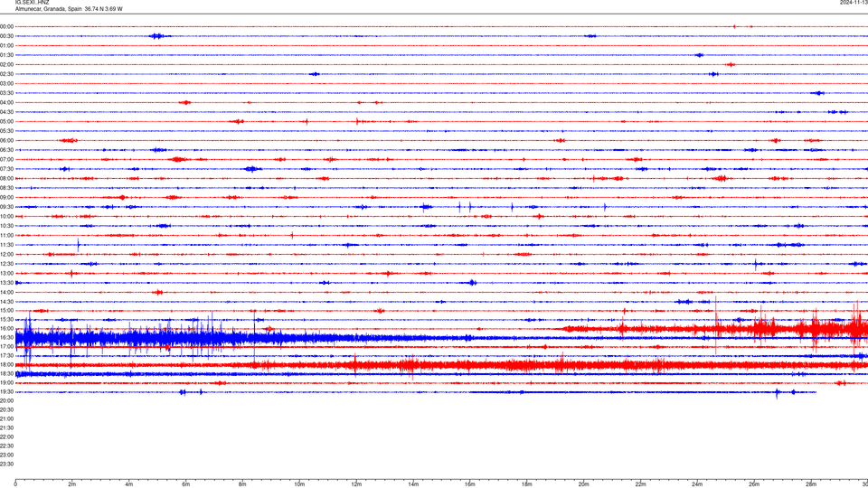Click the 03:30 time row label

[x=6, y=93]
